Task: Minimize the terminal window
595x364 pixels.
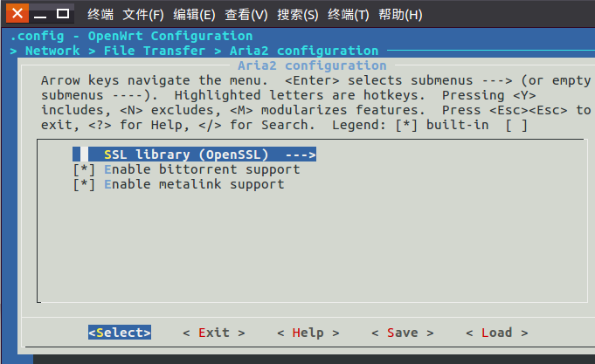Action: [x=40, y=15]
